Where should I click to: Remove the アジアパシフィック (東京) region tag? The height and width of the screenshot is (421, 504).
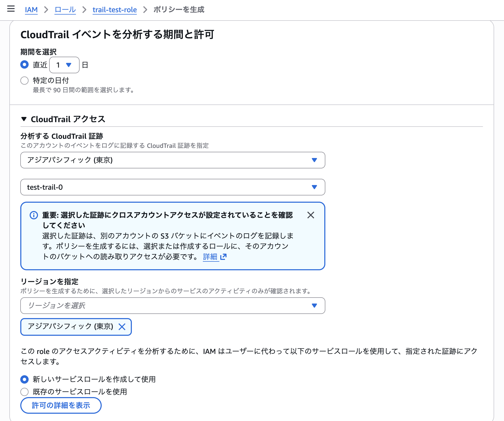click(x=122, y=327)
